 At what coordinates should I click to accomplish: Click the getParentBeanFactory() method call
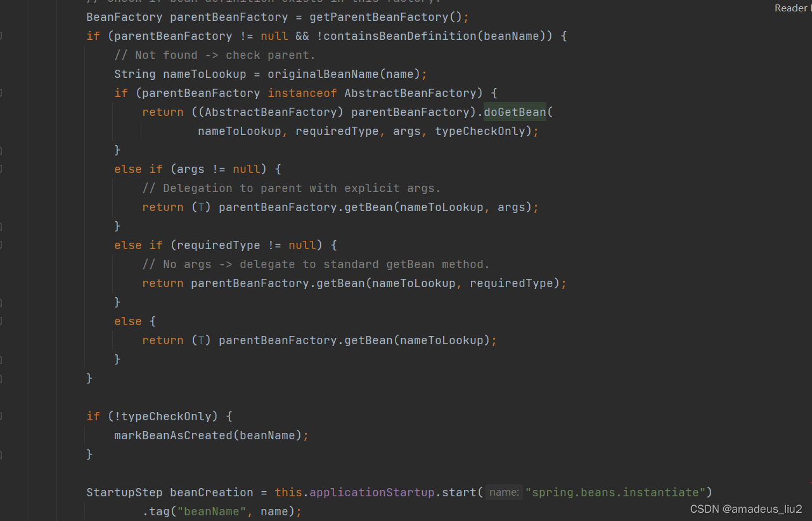tap(387, 17)
